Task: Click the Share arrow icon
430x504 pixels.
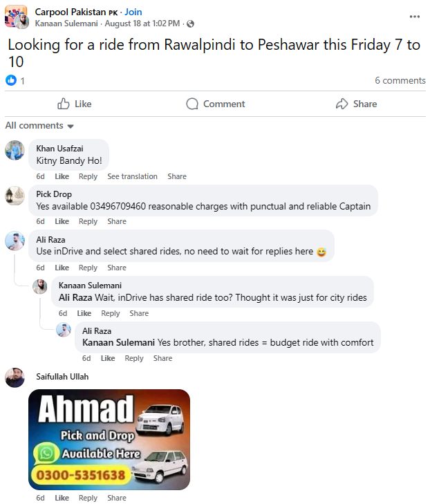Action: tap(342, 104)
